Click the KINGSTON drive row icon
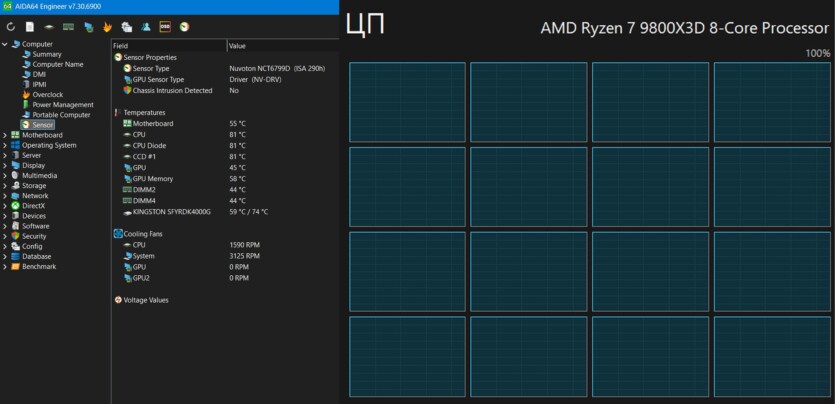 [x=127, y=212]
